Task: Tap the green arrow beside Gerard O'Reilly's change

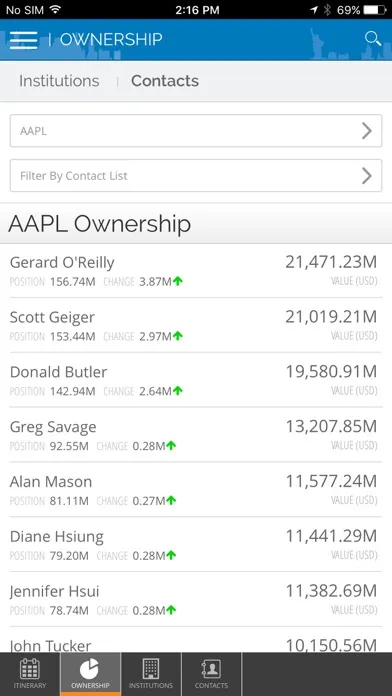Action: pyautogui.click(x=178, y=281)
